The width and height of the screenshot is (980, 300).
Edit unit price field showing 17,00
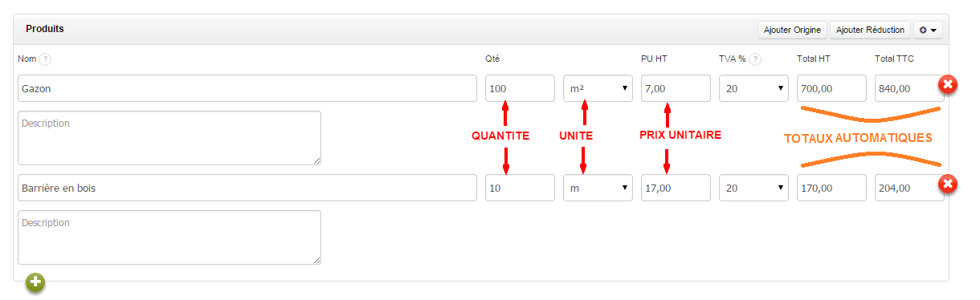(x=676, y=188)
